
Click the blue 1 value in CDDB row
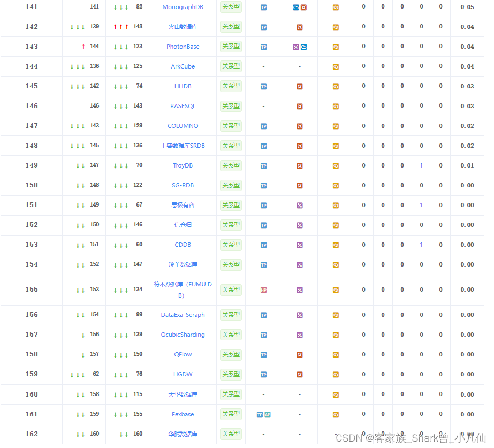(x=421, y=245)
